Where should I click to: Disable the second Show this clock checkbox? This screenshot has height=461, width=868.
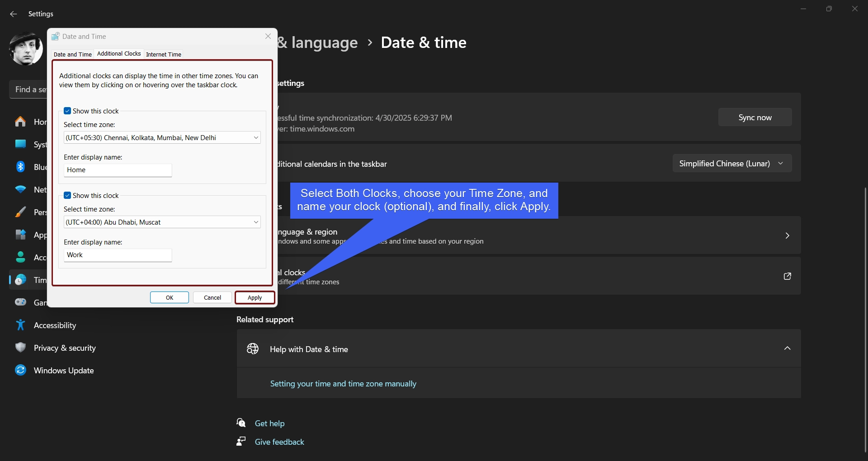point(67,195)
